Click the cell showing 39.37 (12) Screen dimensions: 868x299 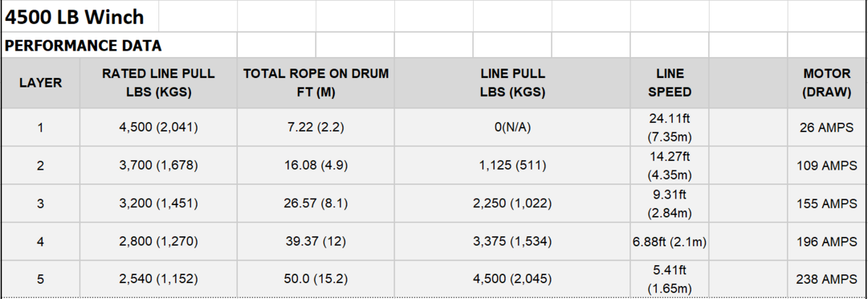315,241
